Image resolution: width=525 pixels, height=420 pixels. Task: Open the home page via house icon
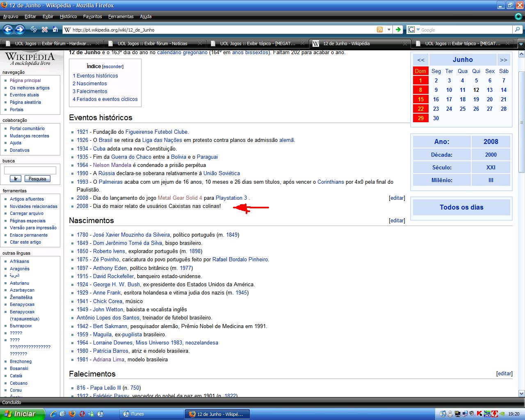pos(55,30)
